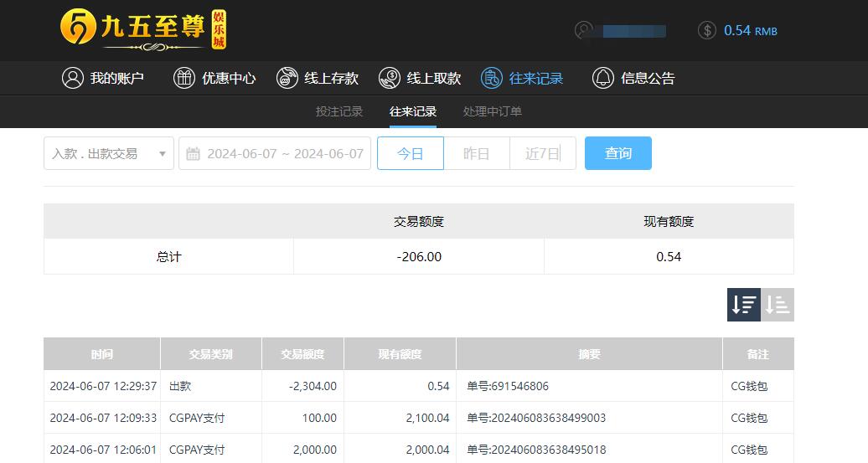Click the user avatar icon in header

tap(584, 30)
